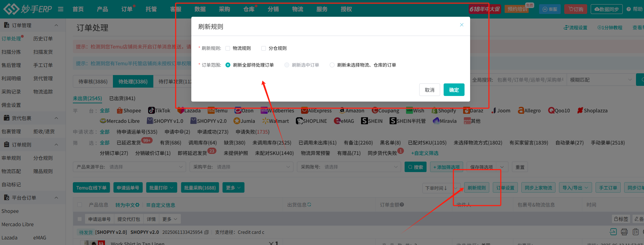
Task: Confirm the dialog with 确定
Action: (454, 90)
